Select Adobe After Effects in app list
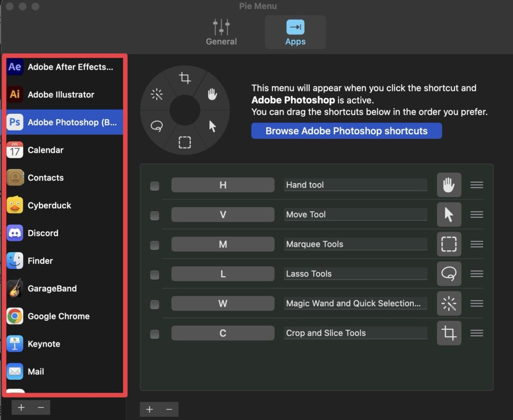Viewport: 513px width, 420px height. pyautogui.click(x=65, y=67)
